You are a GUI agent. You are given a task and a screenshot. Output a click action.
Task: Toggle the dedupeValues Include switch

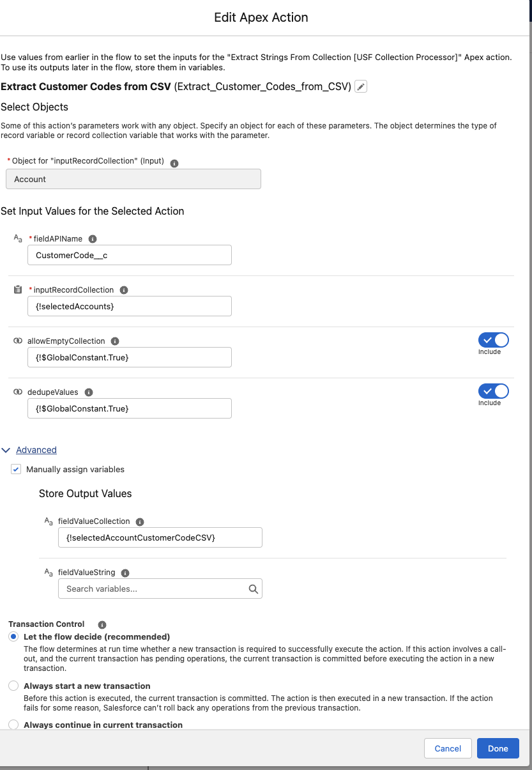point(494,391)
